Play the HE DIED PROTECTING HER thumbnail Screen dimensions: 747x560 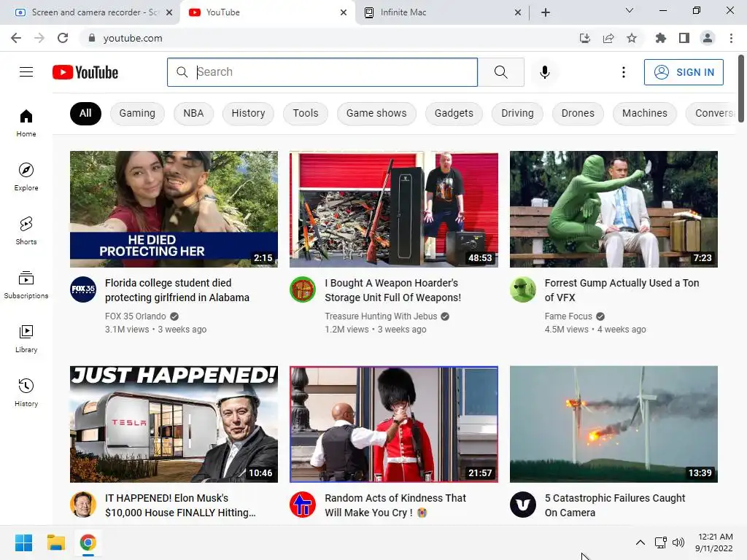click(x=174, y=209)
